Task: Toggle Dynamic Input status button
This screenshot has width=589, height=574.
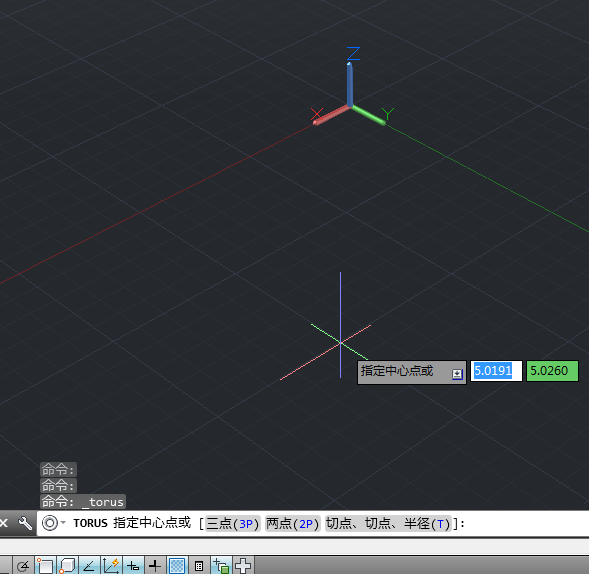Action: pos(133,565)
